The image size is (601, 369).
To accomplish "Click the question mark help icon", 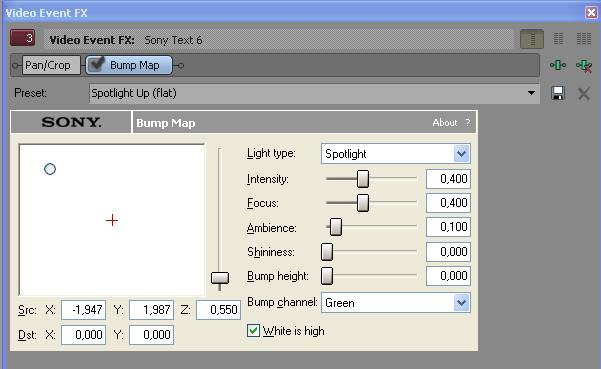I will (468, 123).
